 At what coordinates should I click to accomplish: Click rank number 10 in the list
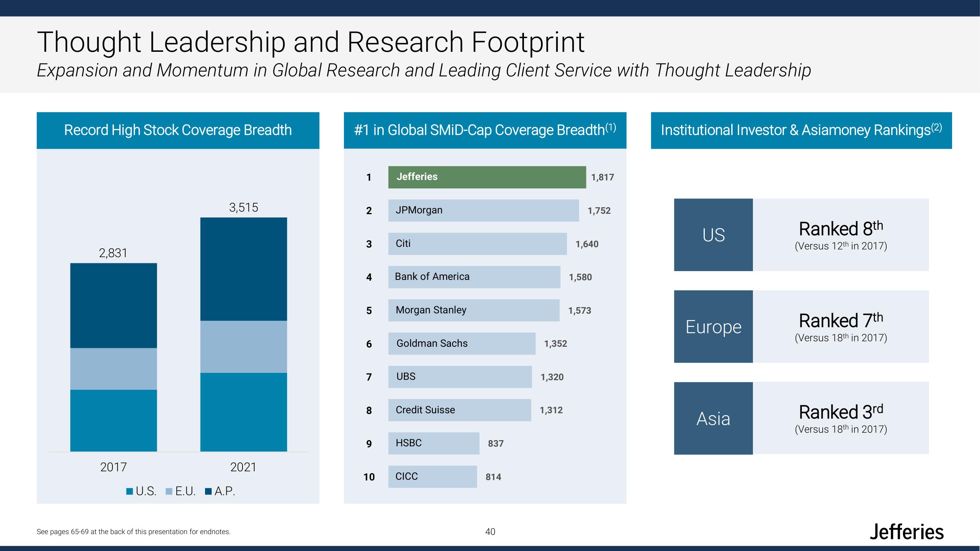tap(369, 477)
